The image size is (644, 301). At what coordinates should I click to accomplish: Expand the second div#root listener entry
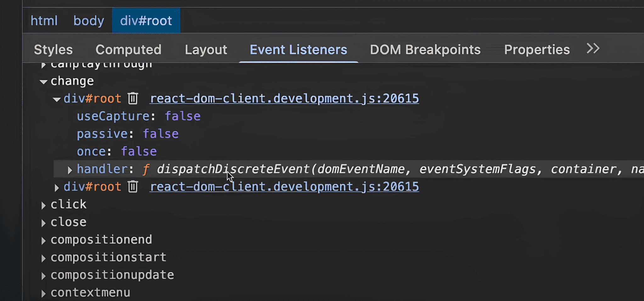click(57, 188)
